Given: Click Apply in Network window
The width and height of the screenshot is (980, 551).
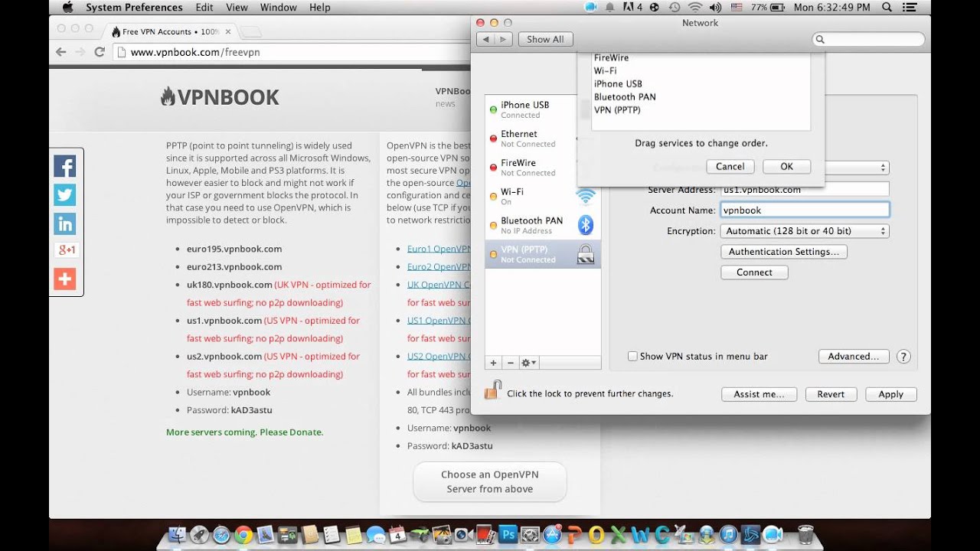Looking at the screenshot, I should tap(891, 395).
